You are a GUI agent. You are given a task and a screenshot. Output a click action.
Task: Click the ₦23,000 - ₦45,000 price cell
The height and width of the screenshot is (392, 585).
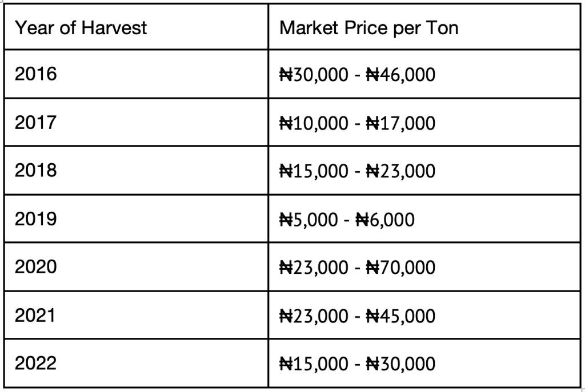point(424,315)
